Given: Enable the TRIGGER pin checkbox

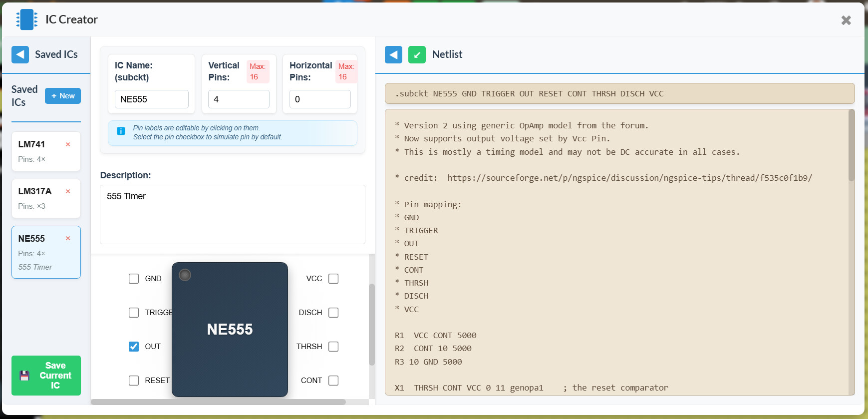Looking at the screenshot, I should point(134,313).
